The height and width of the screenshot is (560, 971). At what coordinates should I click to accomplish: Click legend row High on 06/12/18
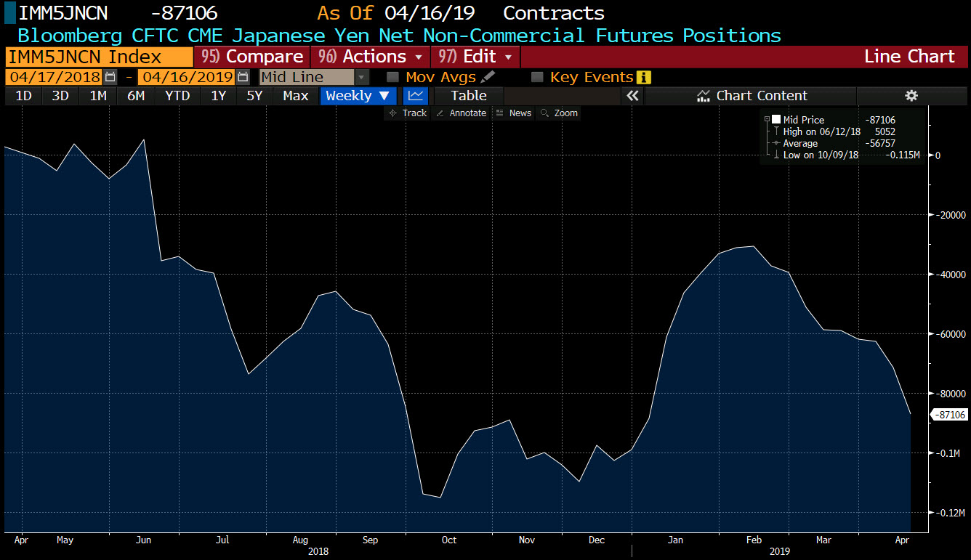coord(839,131)
